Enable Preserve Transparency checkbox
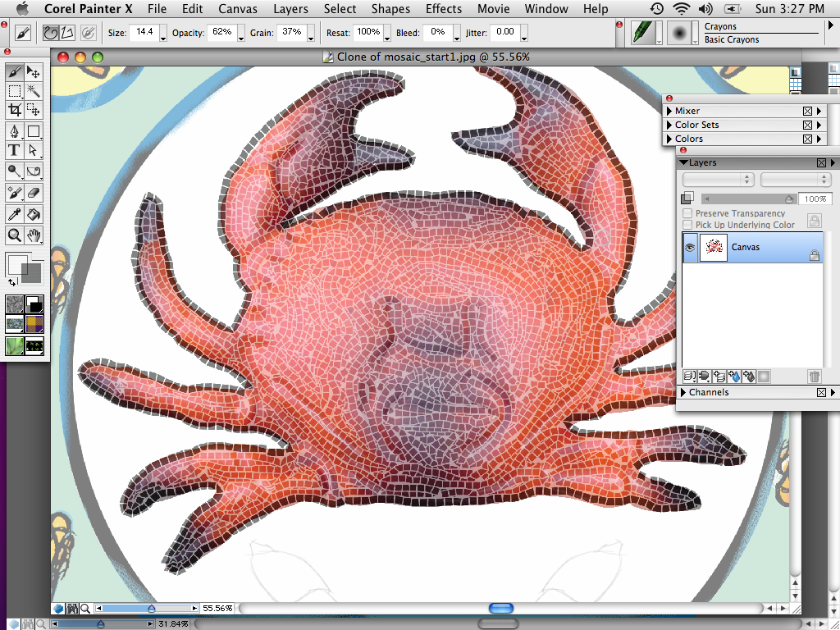Viewport: 840px width, 630px height. coord(687,213)
